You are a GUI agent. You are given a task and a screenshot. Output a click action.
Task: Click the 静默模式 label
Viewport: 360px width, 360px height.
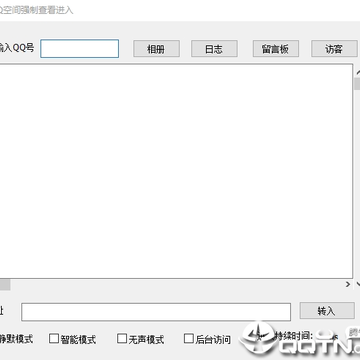17,339
